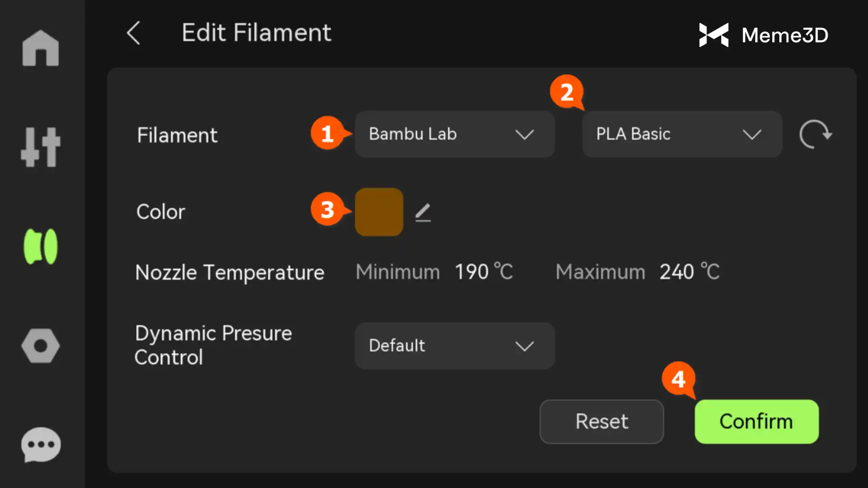Open the Bambu Lab brand dropdown
This screenshot has height=488, width=868.
(x=454, y=134)
